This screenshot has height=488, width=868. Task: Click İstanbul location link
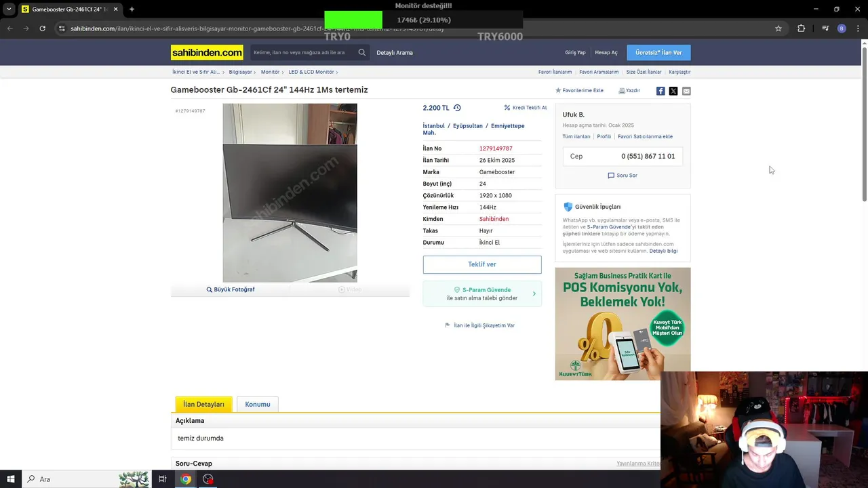(434, 126)
